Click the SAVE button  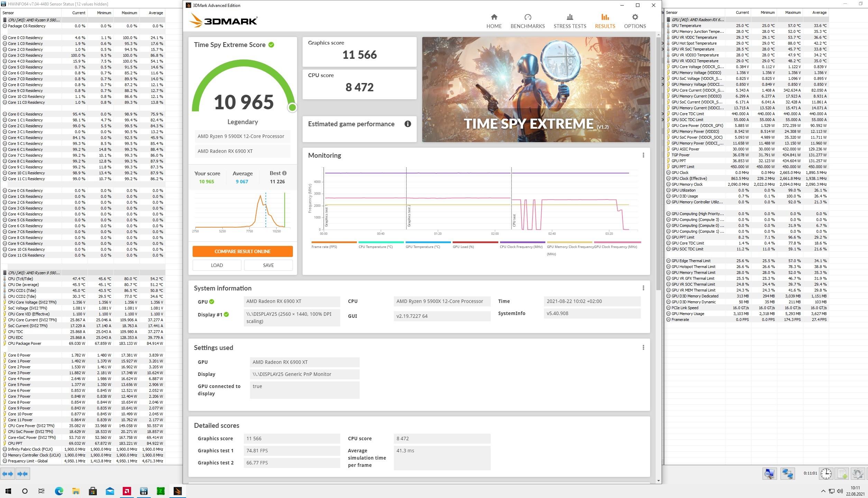point(268,265)
